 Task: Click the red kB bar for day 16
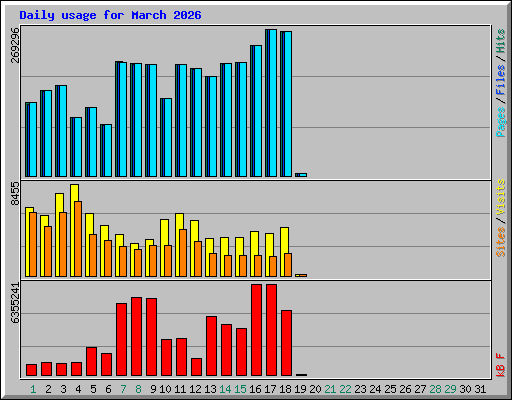coord(256,330)
